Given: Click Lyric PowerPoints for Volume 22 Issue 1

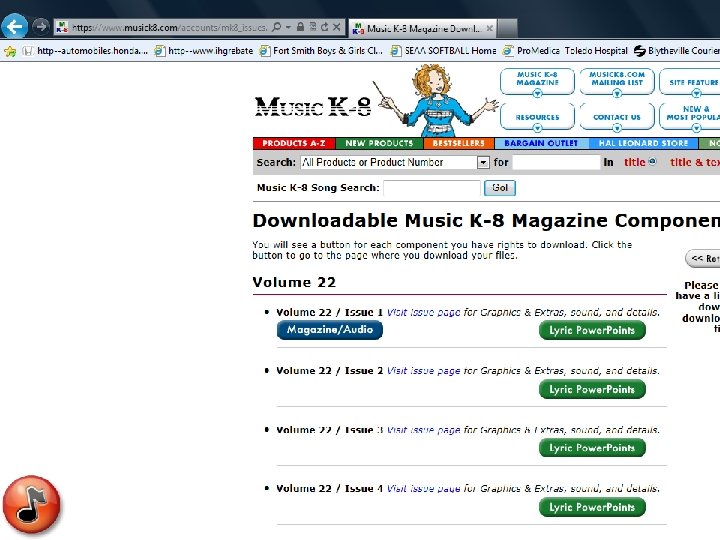Looking at the screenshot, I should click(x=592, y=330).
